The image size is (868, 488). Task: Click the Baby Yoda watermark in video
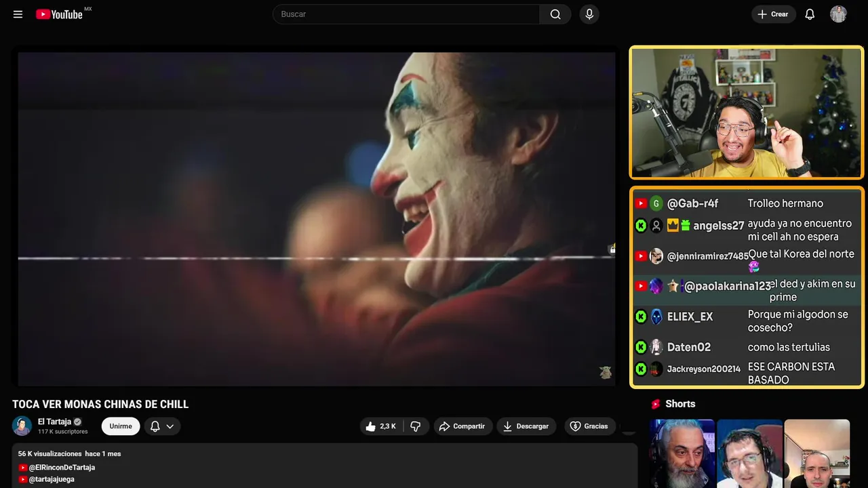[x=606, y=372]
